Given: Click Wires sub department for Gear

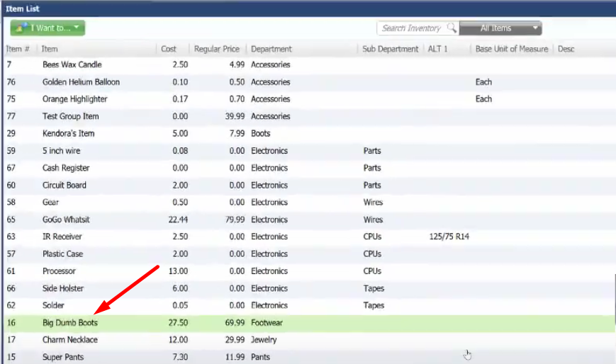Looking at the screenshot, I should (x=373, y=203).
